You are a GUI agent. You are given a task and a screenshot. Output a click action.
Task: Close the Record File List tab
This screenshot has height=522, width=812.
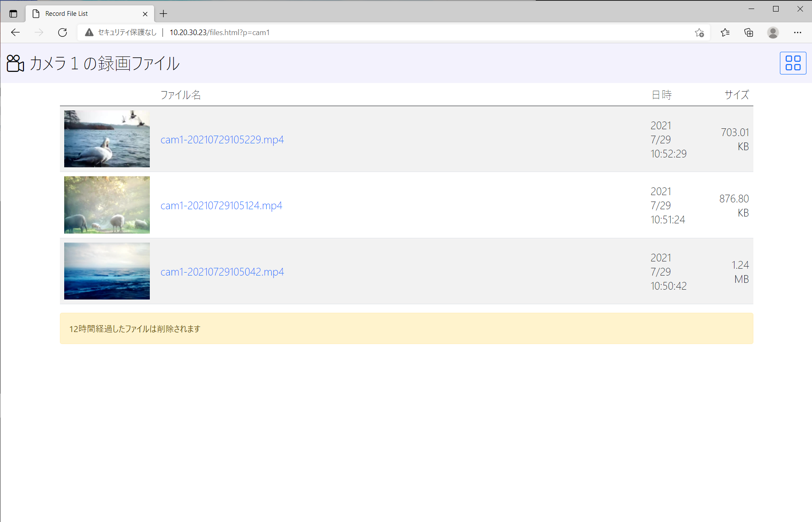point(145,14)
